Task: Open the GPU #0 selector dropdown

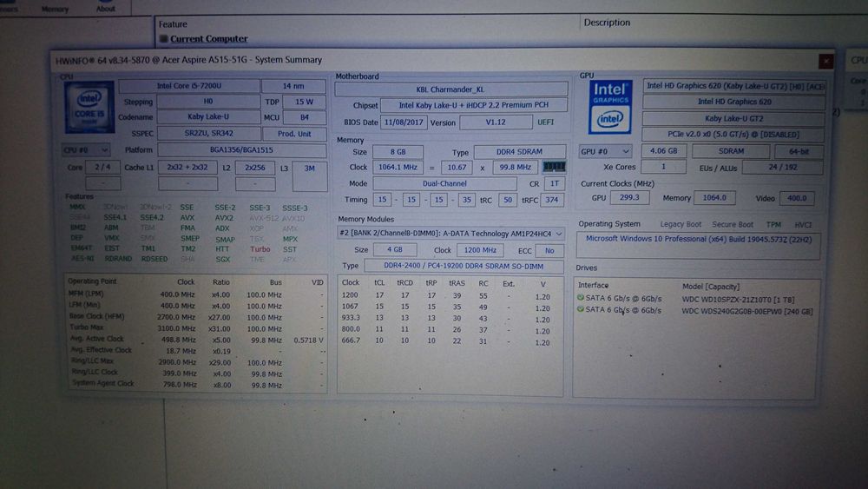Action: pyautogui.click(x=605, y=151)
